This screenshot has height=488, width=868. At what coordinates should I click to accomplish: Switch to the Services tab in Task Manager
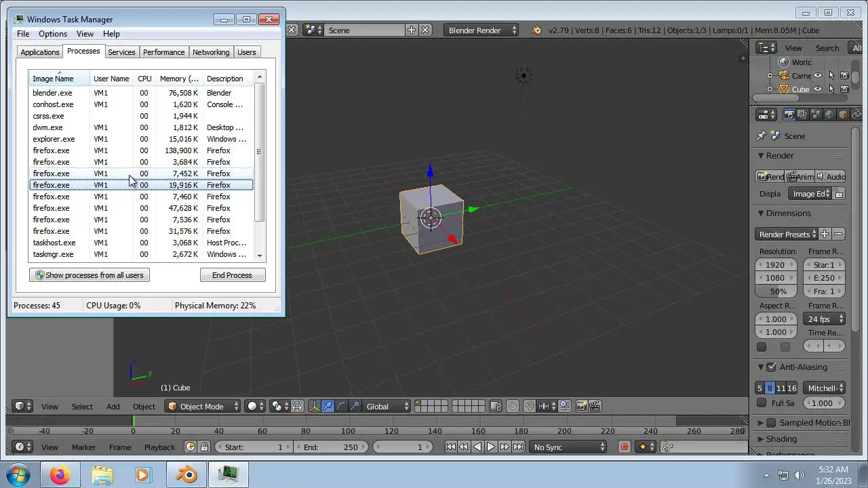(x=121, y=52)
